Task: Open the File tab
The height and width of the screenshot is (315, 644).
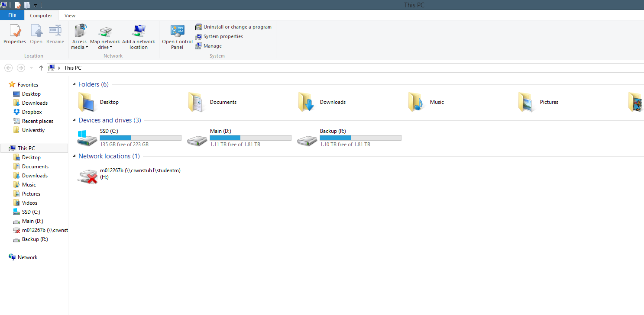Action: (x=12, y=15)
